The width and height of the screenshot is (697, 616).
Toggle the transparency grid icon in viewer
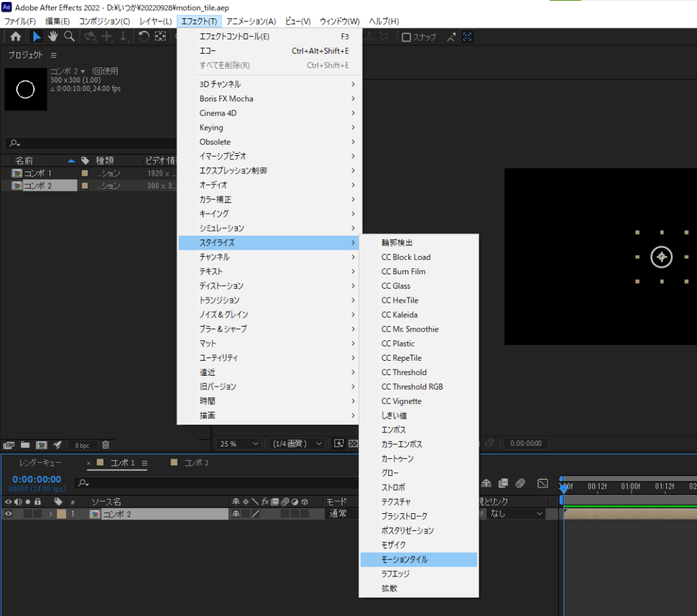(x=353, y=444)
